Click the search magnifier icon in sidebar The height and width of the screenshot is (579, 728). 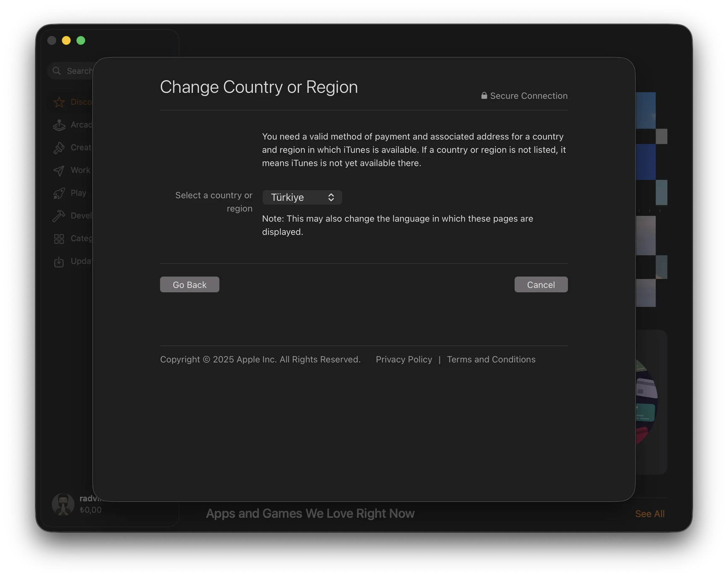pyautogui.click(x=57, y=71)
